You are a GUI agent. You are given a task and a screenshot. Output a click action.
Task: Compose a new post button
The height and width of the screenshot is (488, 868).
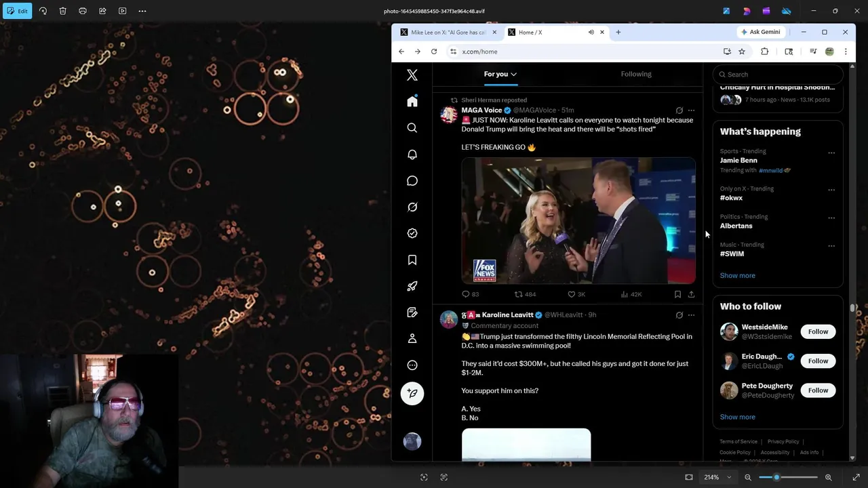tap(412, 394)
